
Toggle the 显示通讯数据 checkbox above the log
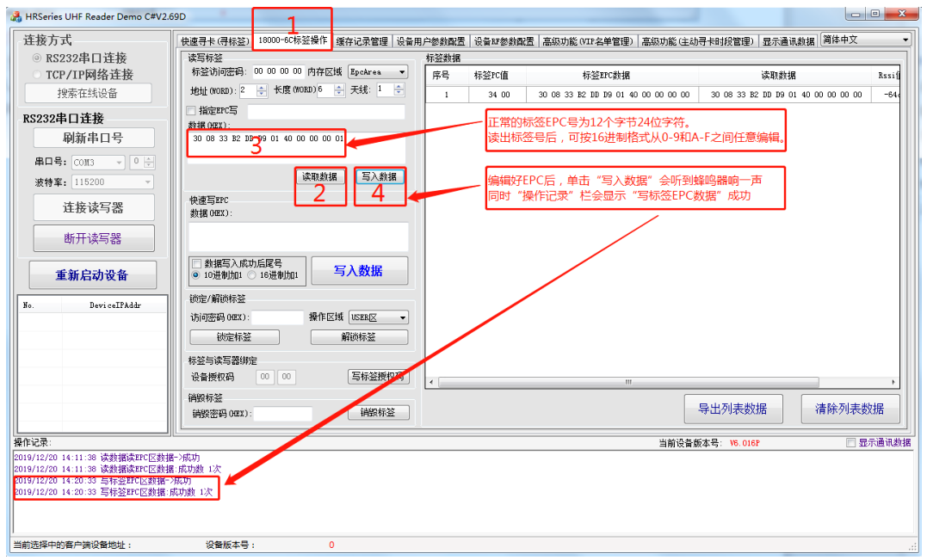coord(851,443)
